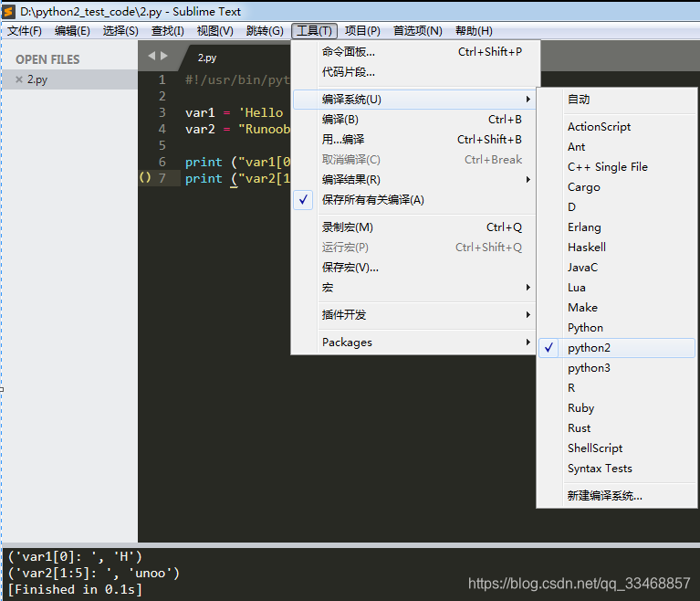Expand the 宏 submenu

414,288
